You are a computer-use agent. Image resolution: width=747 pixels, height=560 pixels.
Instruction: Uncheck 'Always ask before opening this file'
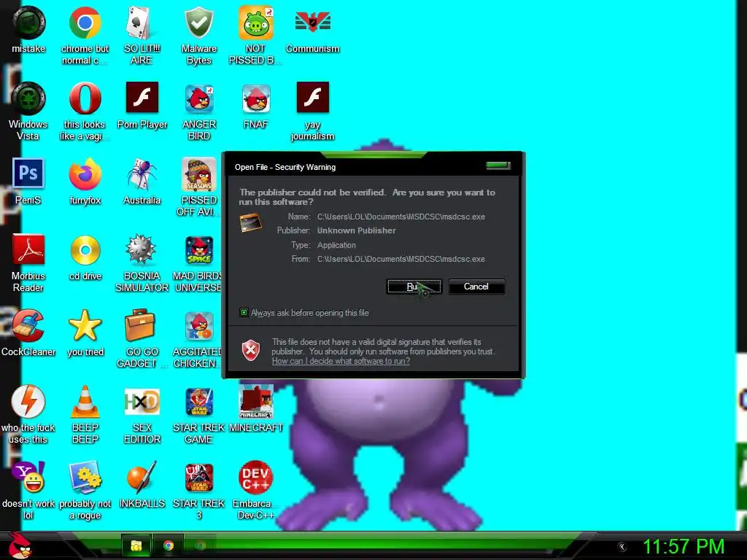pos(244,313)
